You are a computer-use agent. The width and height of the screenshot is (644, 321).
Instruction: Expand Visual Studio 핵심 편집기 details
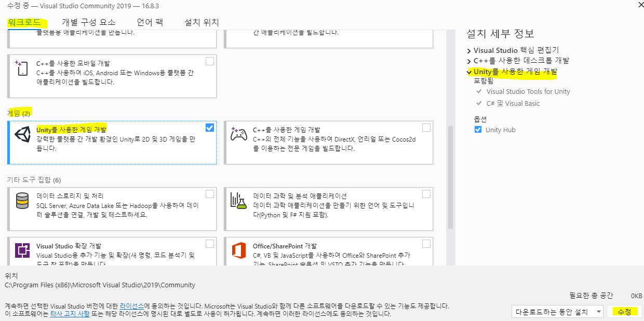pos(469,51)
